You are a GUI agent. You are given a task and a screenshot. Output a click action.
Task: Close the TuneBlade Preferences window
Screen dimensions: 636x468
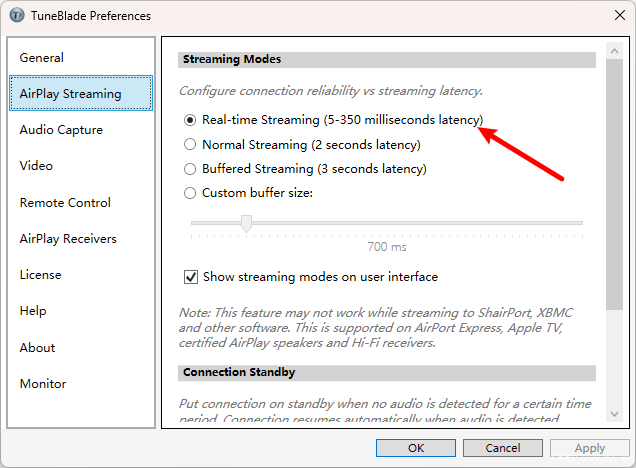[x=619, y=15]
